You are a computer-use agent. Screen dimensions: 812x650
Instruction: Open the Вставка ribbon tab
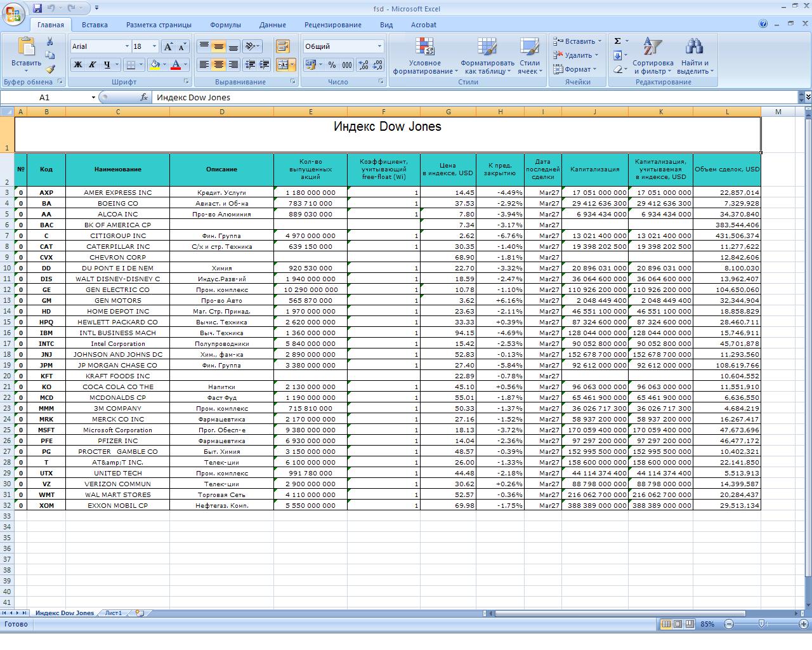[x=95, y=25]
